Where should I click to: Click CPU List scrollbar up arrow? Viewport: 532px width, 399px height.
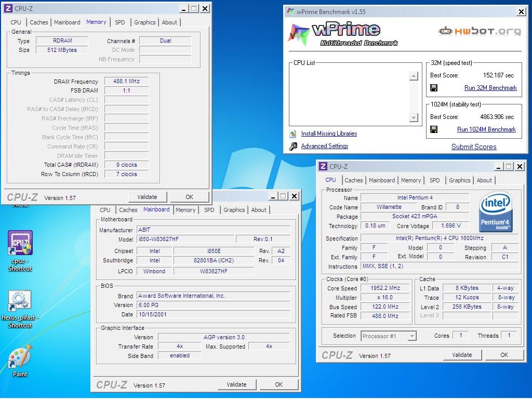pos(414,76)
